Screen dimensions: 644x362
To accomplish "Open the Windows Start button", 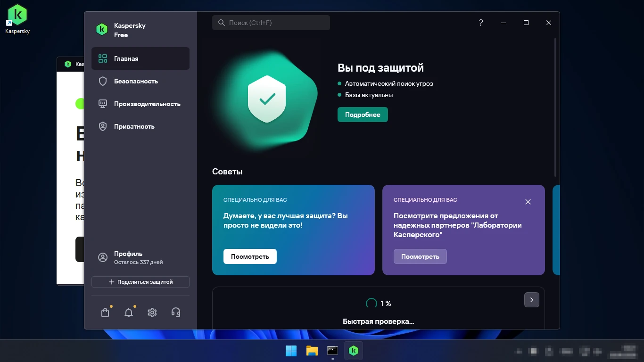I will 291,351.
